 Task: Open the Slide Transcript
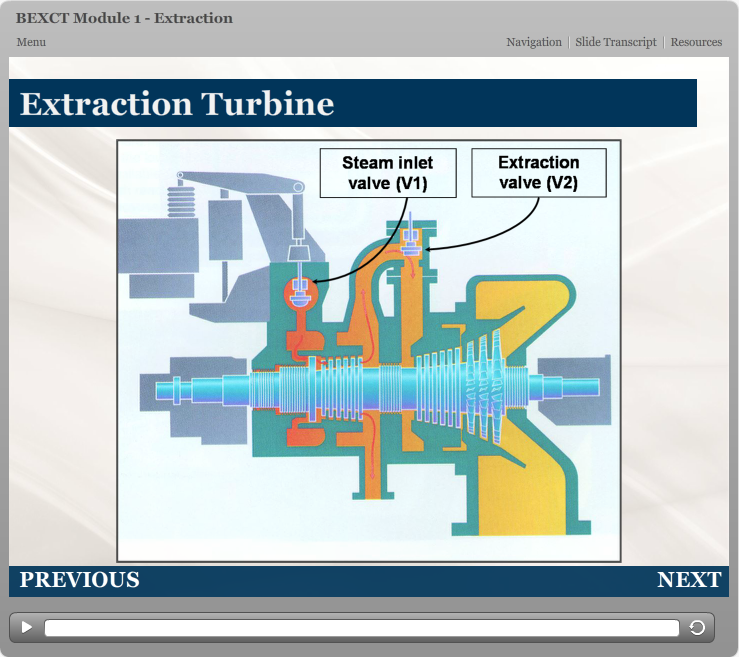pyautogui.click(x=616, y=42)
